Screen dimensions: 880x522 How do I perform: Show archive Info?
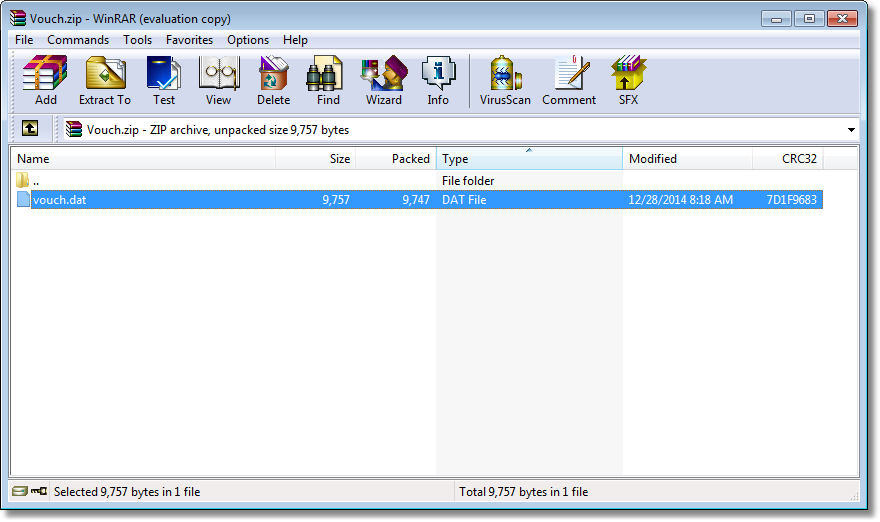pyautogui.click(x=438, y=80)
